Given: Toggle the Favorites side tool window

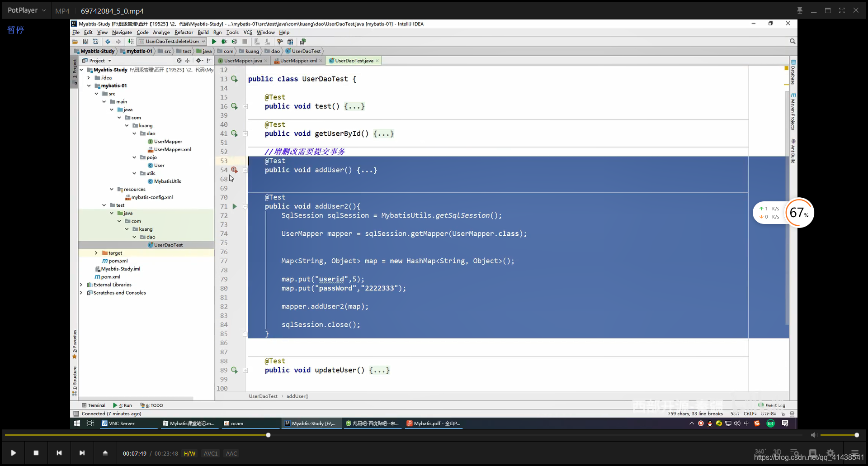Looking at the screenshot, I should point(75,344).
